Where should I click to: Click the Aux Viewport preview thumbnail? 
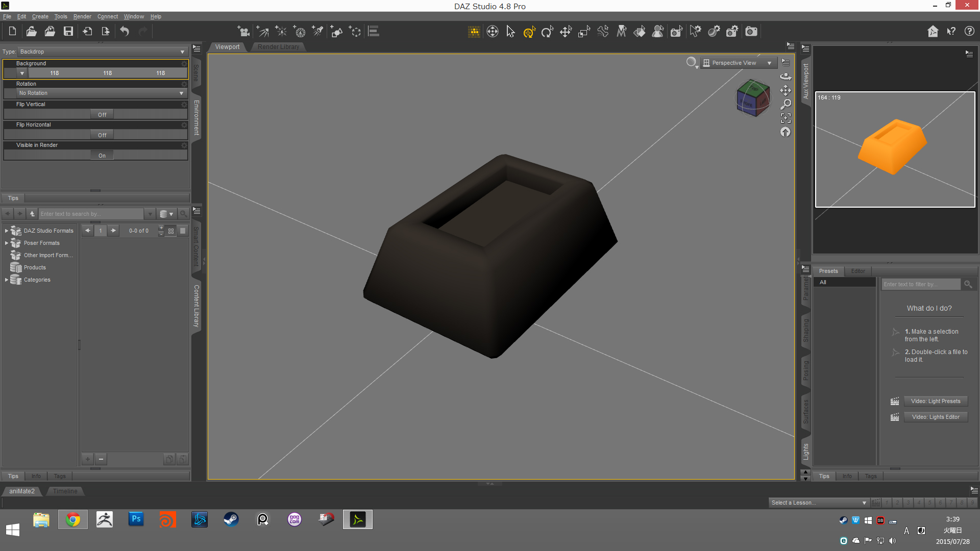click(895, 149)
